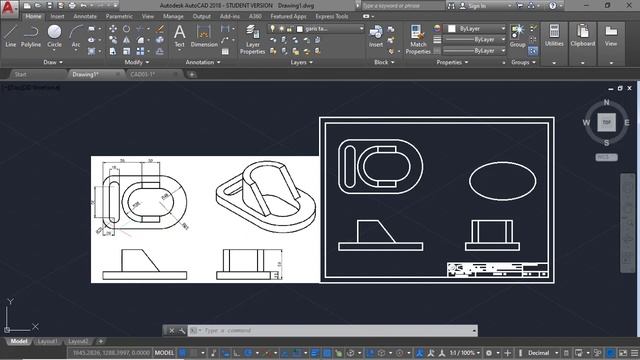The width and height of the screenshot is (640, 360).
Task: Click the Group tool
Action: click(x=518, y=36)
